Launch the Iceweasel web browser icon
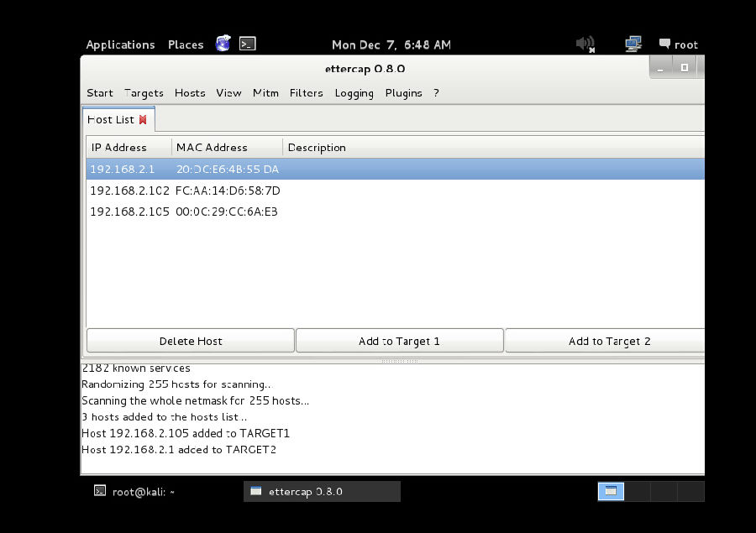The image size is (756, 533). pyautogui.click(x=223, y=44)
